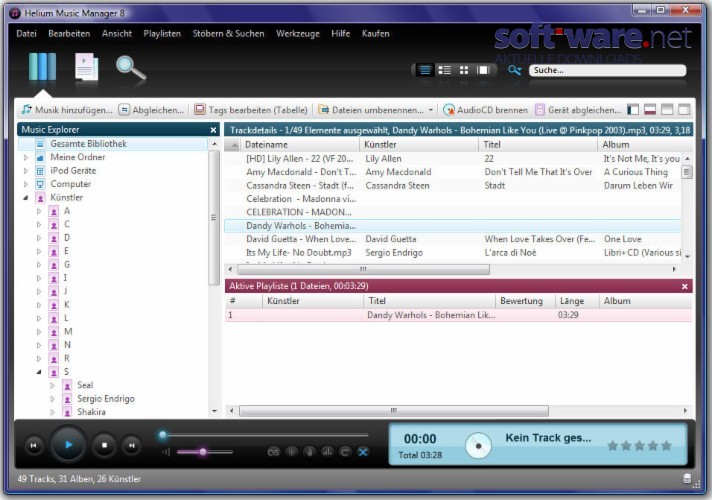Open Tags bearbeiten (Tabelle)
Screen dimensions: 712x500
pos(251,110)
